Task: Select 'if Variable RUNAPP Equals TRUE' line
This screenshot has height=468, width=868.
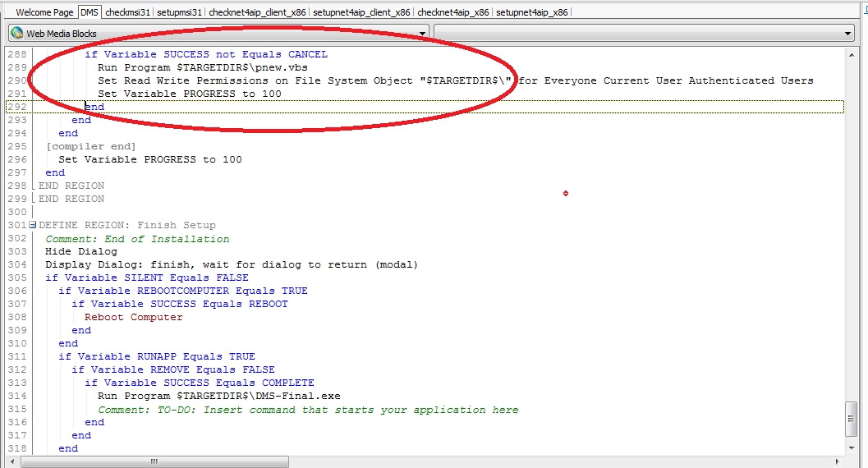Action: (157, 357)
